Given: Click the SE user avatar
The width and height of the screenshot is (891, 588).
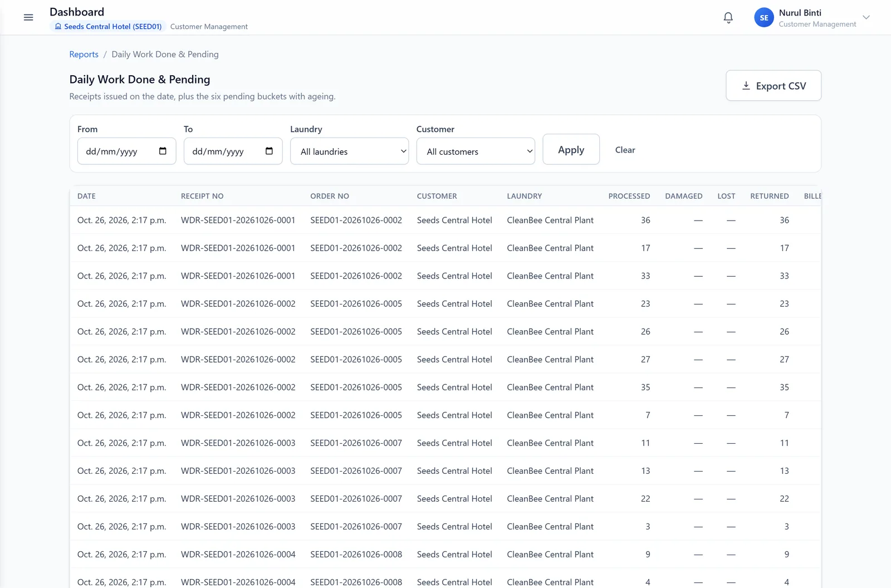Looking at the screenshot, I should [x=763, y=18].
